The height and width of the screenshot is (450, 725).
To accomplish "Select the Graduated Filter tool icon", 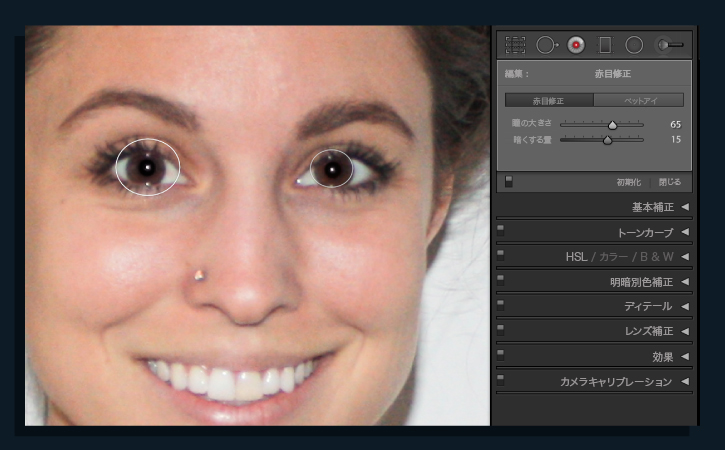I will (x=605, y=45).
